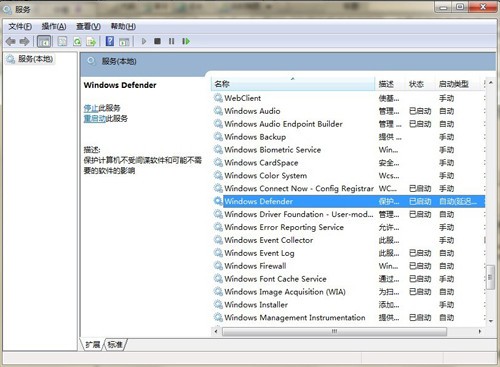Select Windows Error Reporting Service row

(349, 227)
